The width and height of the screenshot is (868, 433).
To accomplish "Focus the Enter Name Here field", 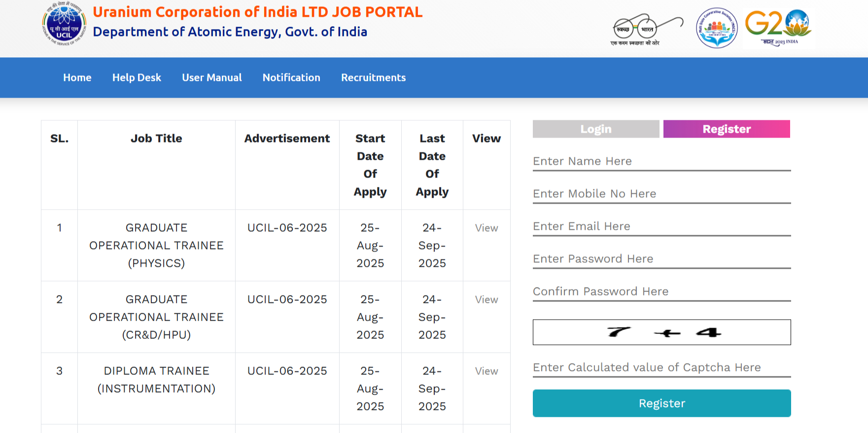I will point(662,161).
